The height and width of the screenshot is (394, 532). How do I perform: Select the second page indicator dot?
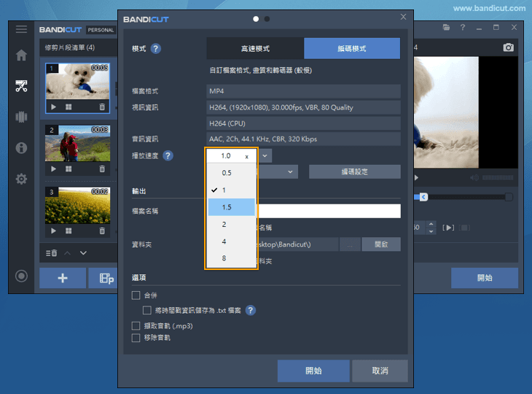coord(267,19)
